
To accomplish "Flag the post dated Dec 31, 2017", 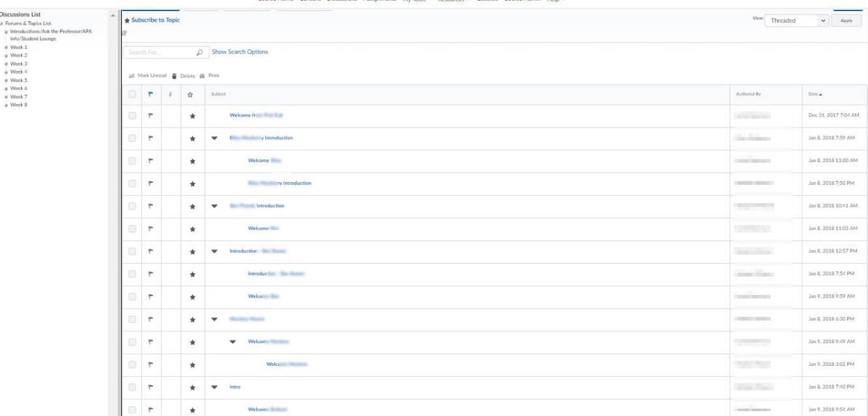I will (x=151, y=116).
